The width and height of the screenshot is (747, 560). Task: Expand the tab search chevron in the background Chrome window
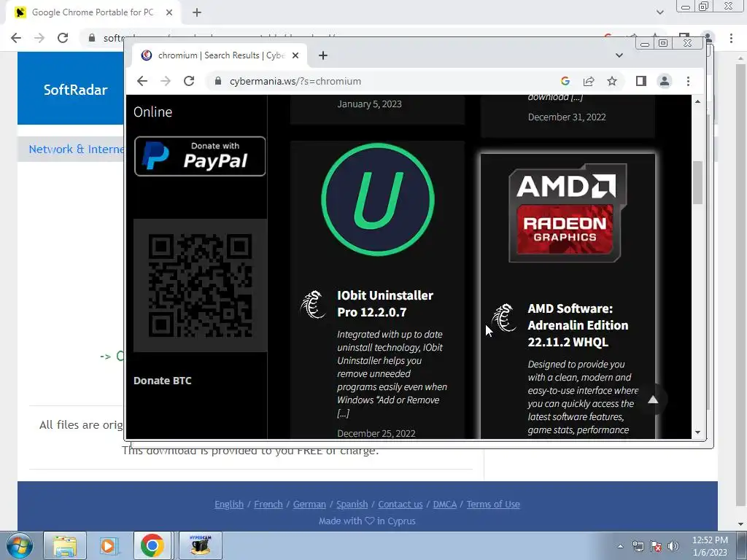(659, 12)
